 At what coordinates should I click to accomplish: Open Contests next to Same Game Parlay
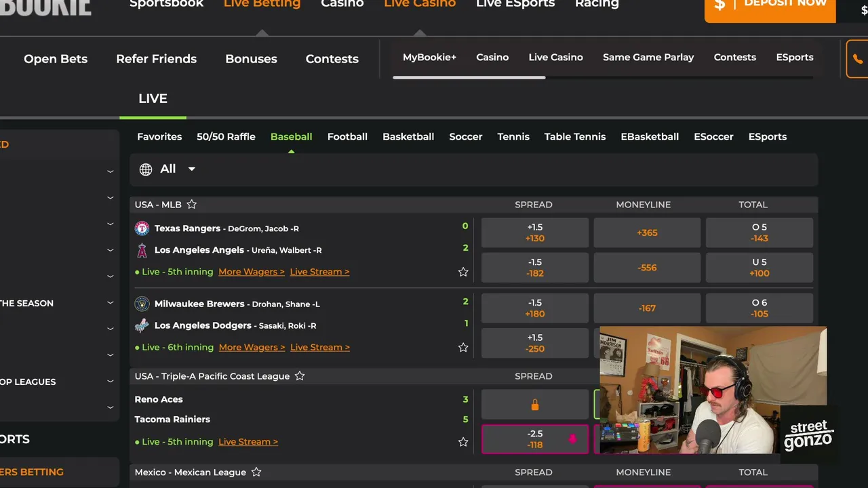[735, 58]
